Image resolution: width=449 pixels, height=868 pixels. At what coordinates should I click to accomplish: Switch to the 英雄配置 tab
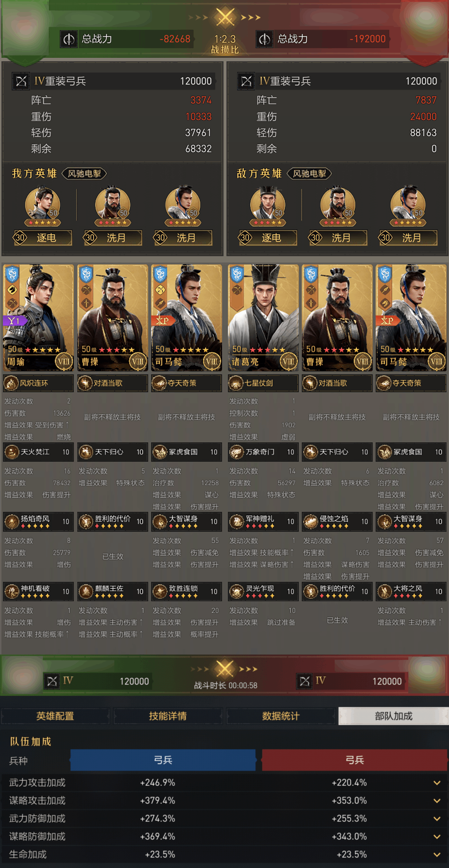(55, 716)
